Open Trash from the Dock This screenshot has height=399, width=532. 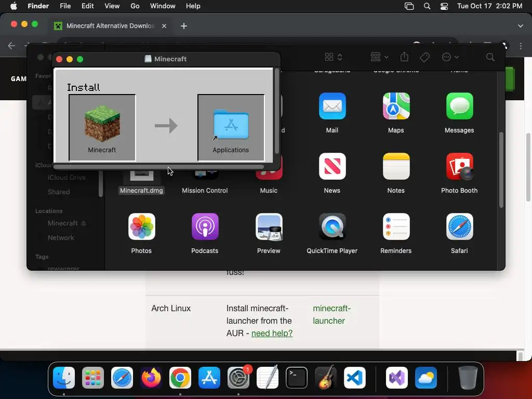pos(468,378)
